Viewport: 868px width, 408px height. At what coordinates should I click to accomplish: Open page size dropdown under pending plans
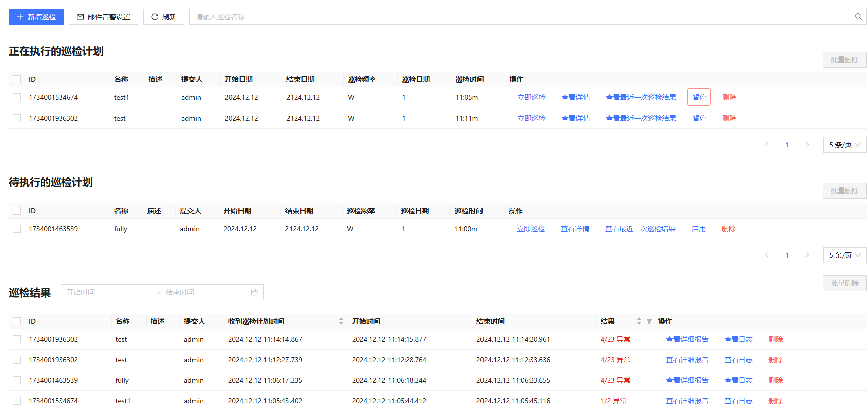844,255
